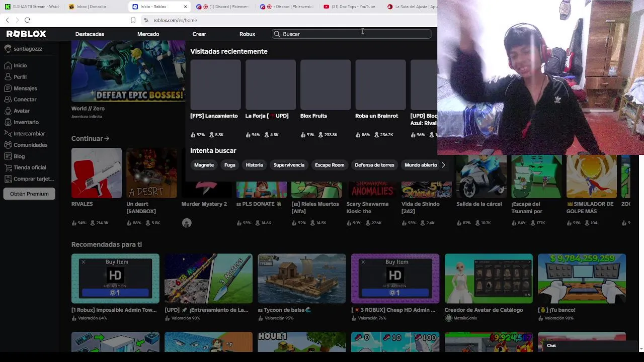644x362 pixels.
Task: Close the Inicio - Roblox tab
Action: coord(185,7)
